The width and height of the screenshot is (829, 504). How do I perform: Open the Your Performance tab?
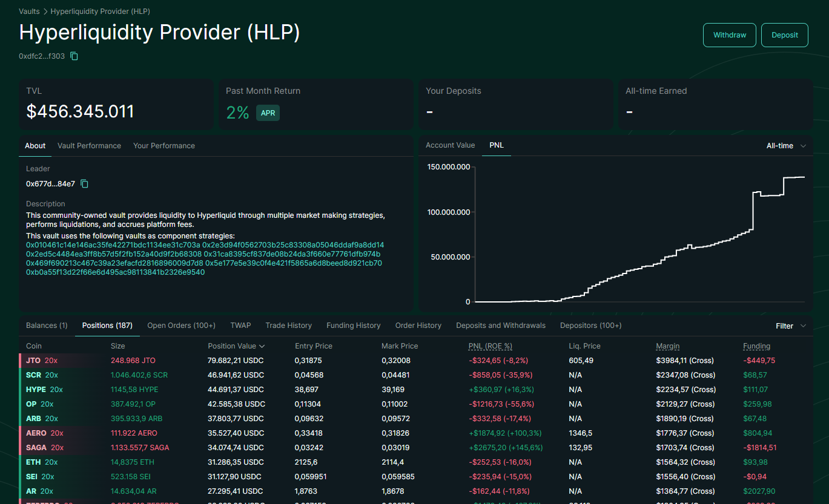click(x=164, y=146)
